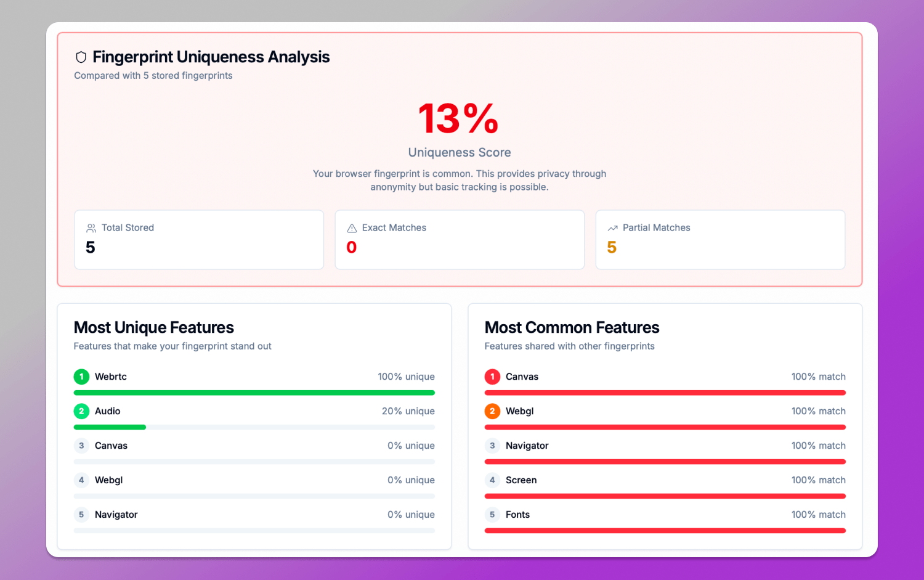
Task: Select the Exact Matches card
Action: [460, 240]
